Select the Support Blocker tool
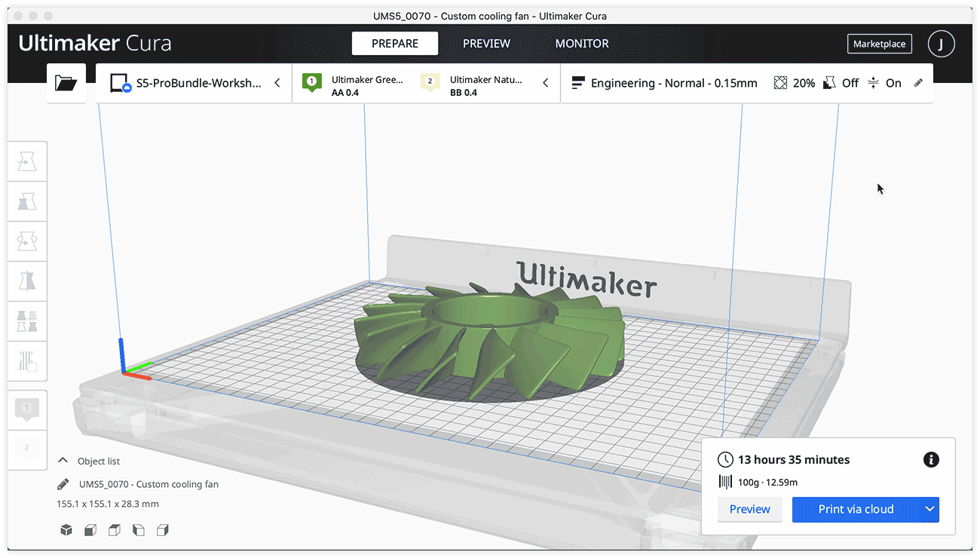This screenshot has height=558, width=980. (27, 361)
